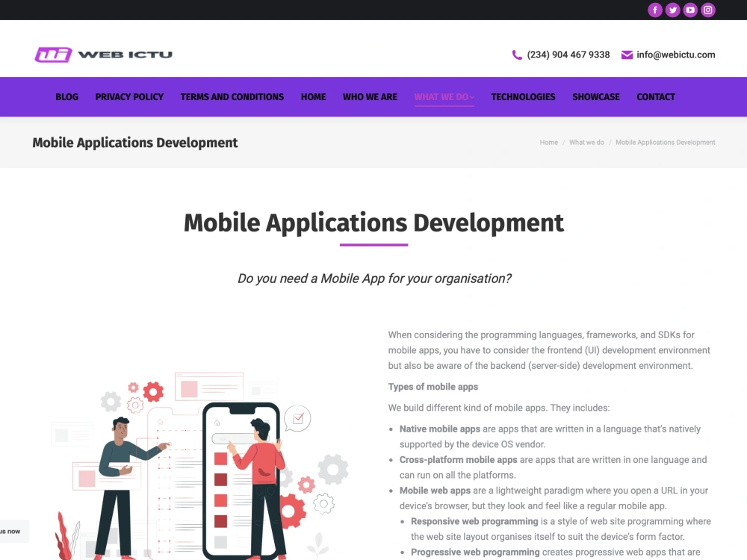747x560 pixels.
Task: Open the Contact menu item
Action: coord(656,96)
